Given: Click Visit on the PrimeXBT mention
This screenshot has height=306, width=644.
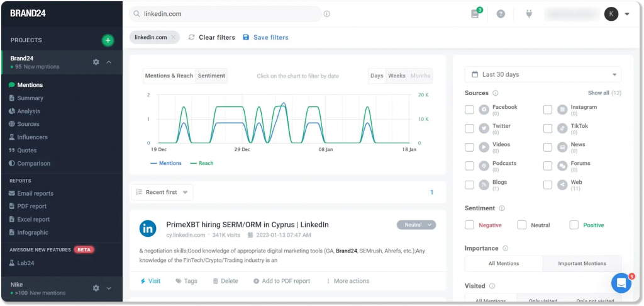Looking at the screenshot, I should (150, 281).
